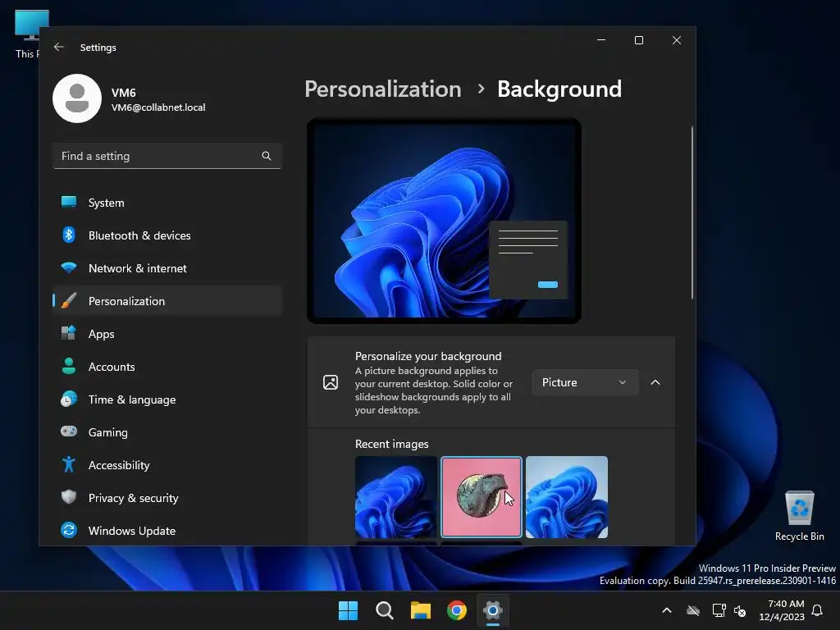Click the Personalization breadcrumb link
This screenshot has width=840, height=630.
[382, 89]
